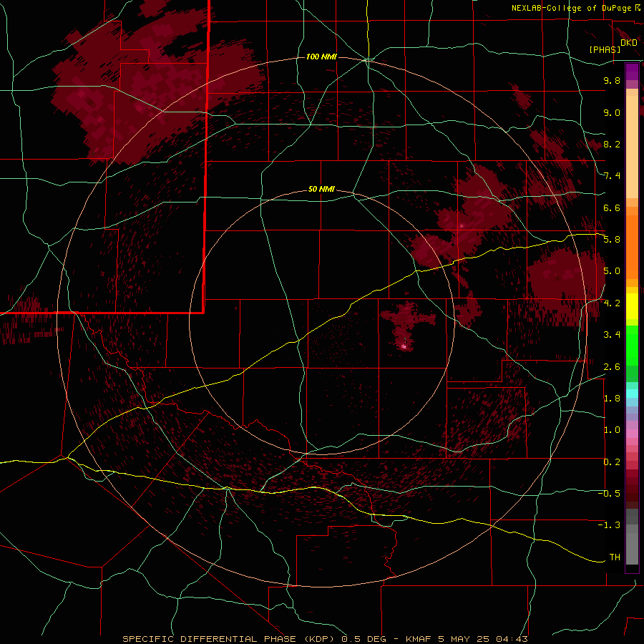Viewport: 644px width, 644px height.
Task: Click the 3.4 scale value
Action: [x=612, y=335]
